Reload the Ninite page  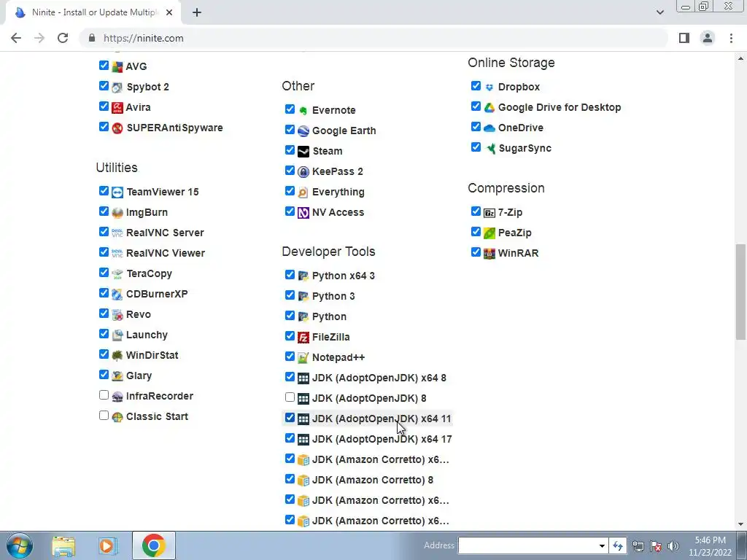63,38
